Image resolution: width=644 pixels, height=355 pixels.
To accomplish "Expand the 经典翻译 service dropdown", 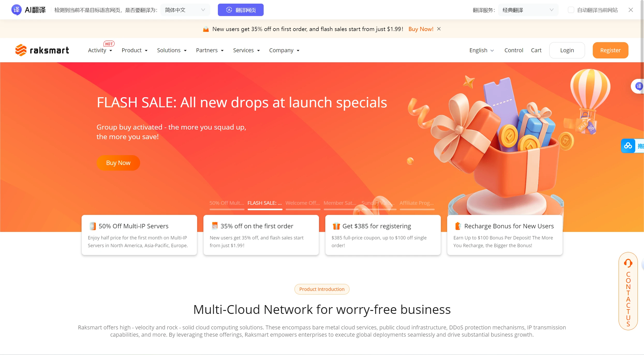I will coord(528,10).
